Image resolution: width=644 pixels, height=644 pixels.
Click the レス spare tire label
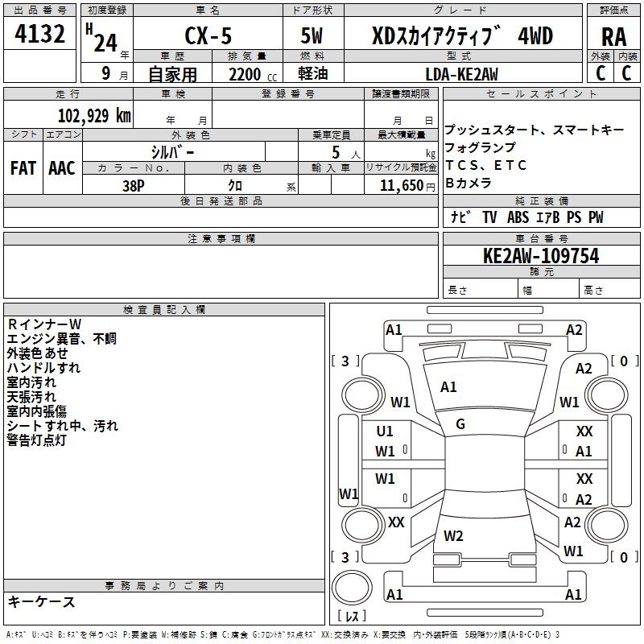tap(352, 616)
